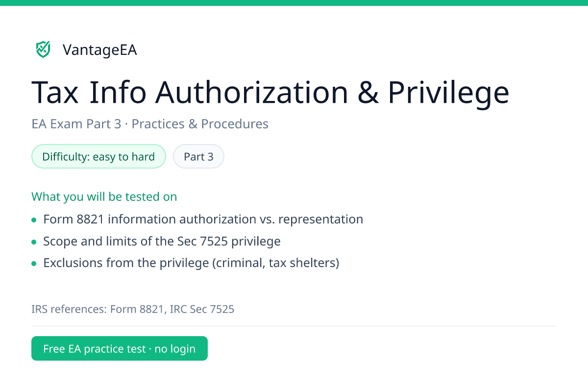Click the VantageEA brand name
588x392 pixels.
pos(99,50)
